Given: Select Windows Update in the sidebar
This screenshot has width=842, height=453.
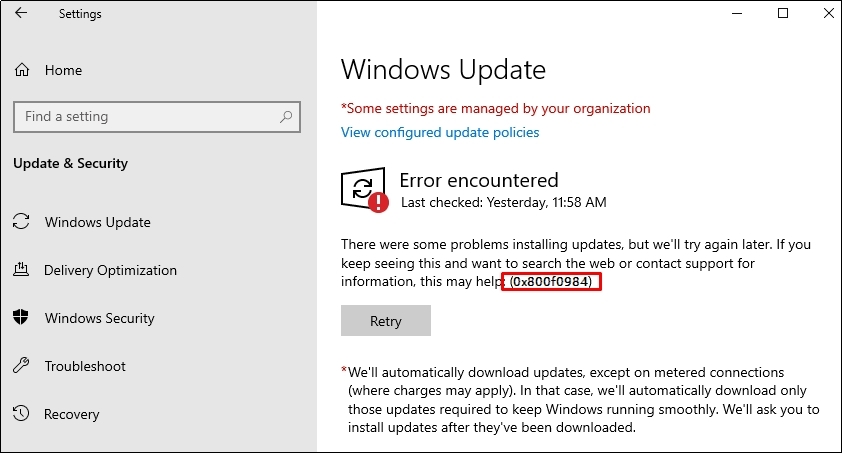Looking at the screenshot, I should 98,222.
